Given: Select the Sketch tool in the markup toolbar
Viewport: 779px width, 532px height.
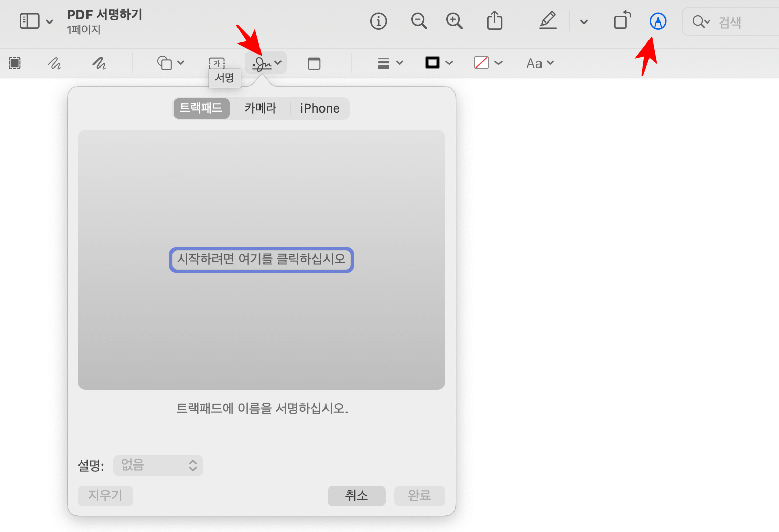Looking at the screenshot, I should (x=54, y=63).
